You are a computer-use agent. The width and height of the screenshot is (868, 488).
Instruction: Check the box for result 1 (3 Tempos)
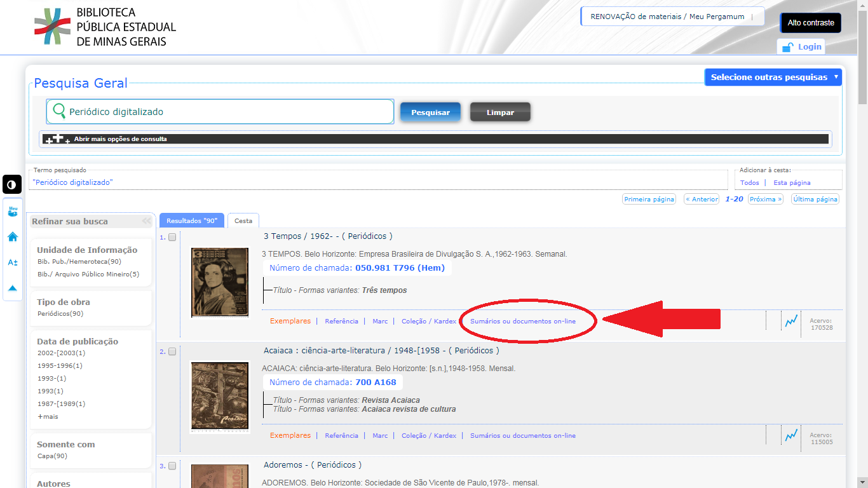[x=172, y=238]
